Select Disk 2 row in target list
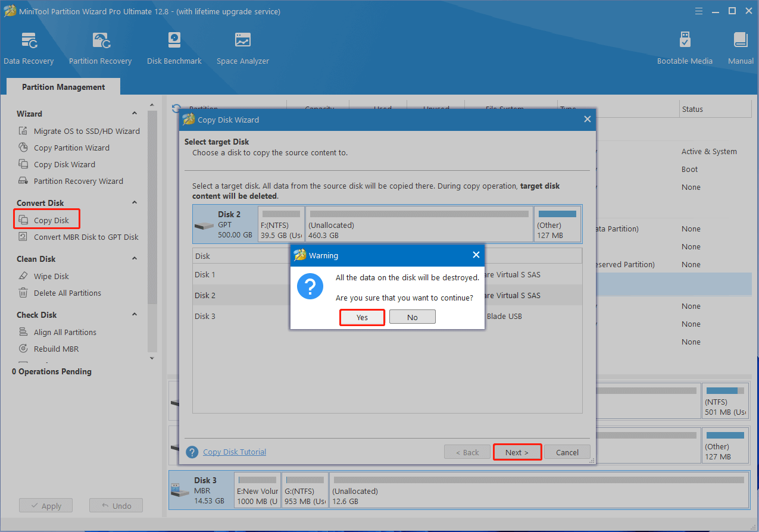 [387, 295]
